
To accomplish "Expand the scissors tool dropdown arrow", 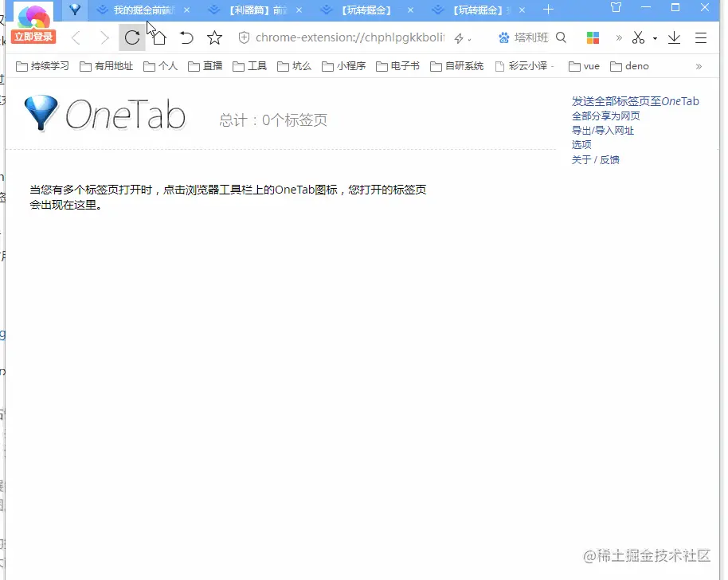I will click(655, 38).
